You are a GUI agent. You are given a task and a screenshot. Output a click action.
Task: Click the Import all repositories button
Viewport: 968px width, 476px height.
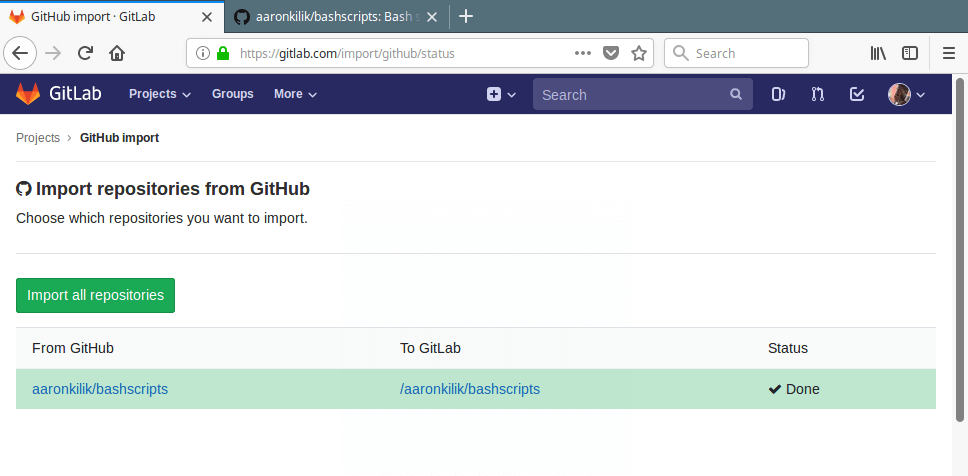pos(95,295)
